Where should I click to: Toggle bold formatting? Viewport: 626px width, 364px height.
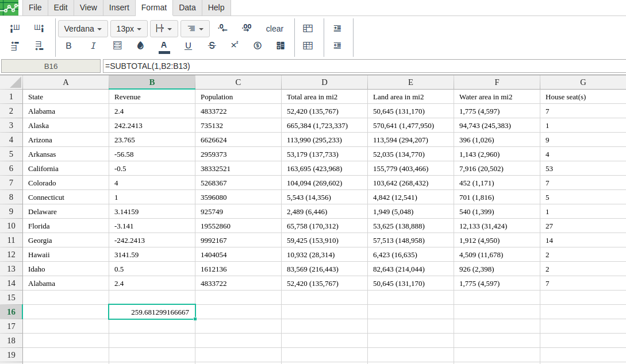[69, 46]
